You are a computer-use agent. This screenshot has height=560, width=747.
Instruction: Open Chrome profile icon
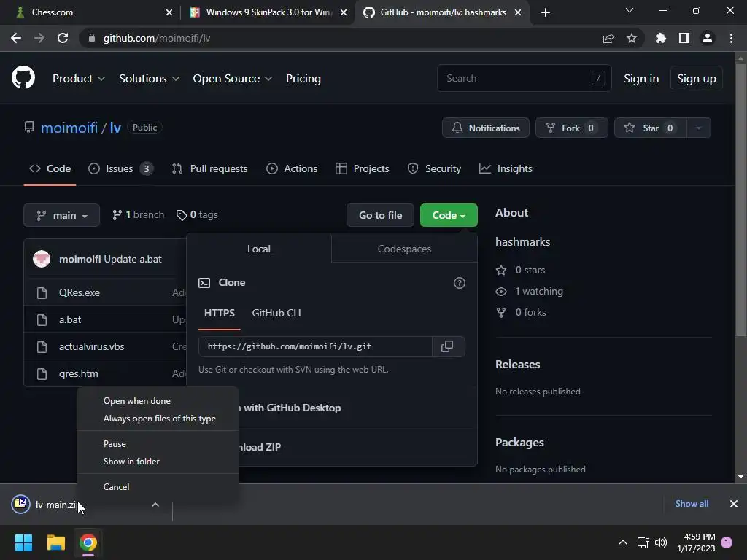tap(708, 38)
